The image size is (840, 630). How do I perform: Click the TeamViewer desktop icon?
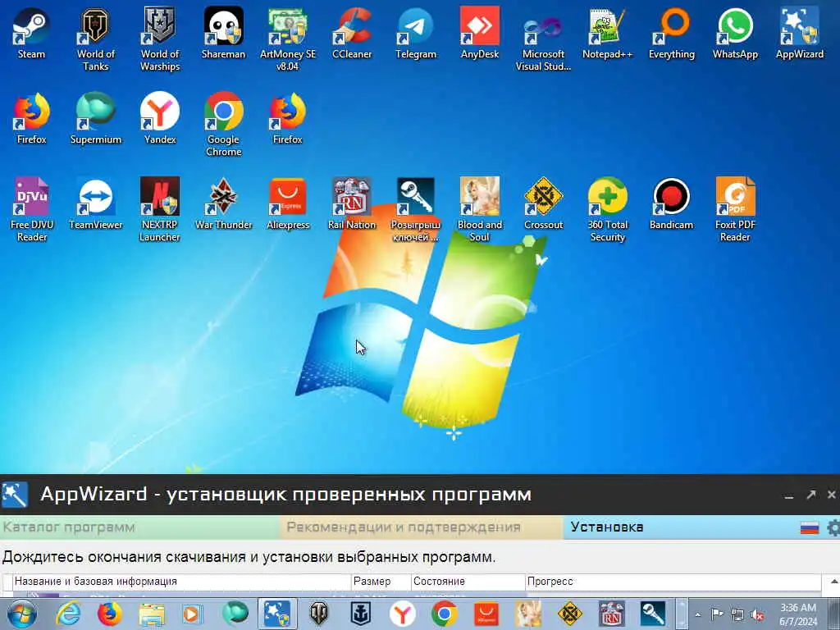(95, 203)
